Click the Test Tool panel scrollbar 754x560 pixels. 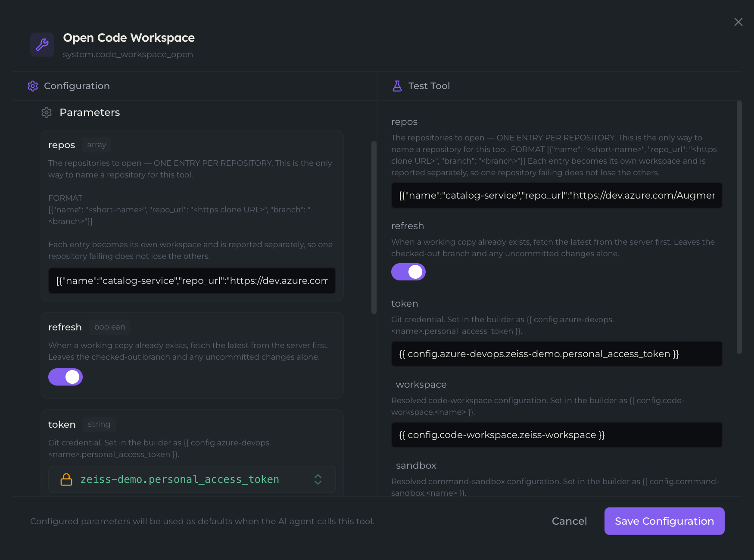pyautogui.click(x=739, y=227)
